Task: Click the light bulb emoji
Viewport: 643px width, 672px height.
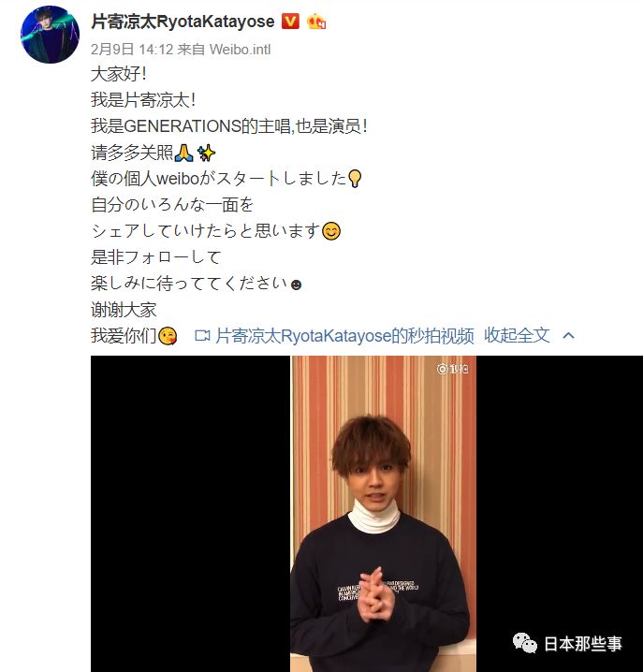Action: click(355, 179)
